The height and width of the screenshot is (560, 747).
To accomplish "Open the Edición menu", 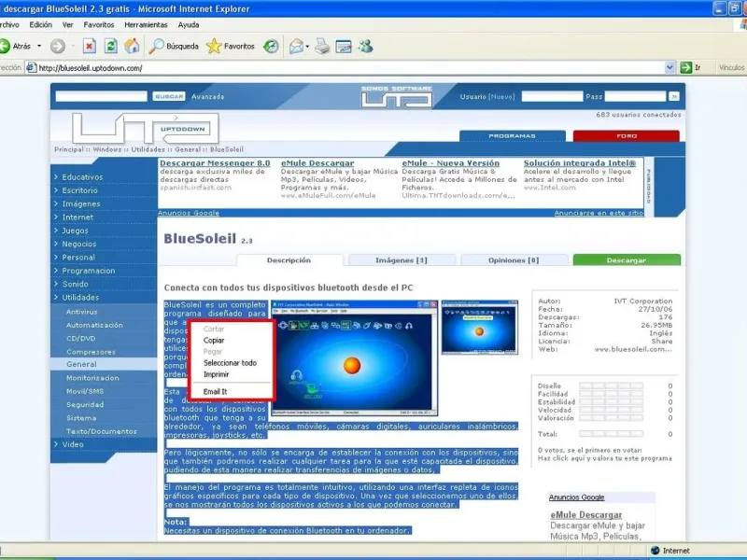I will tap(40, 25).
